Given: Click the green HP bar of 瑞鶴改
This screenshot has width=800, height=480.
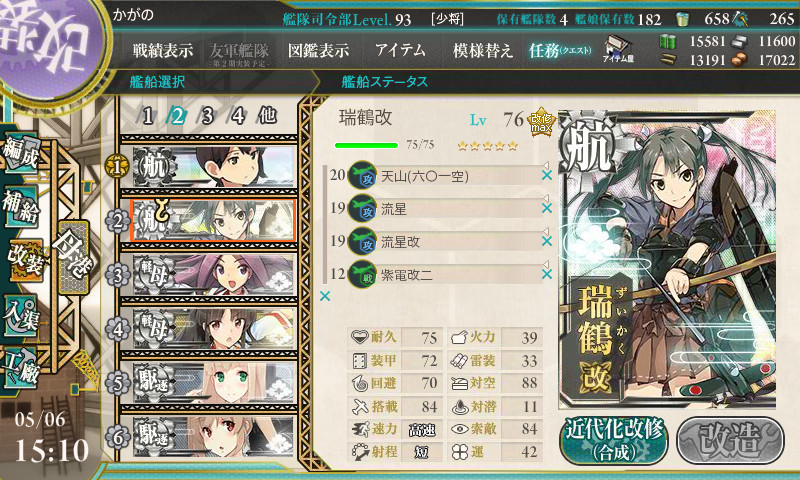Looking at the screenshot, I should click(366, 145).
